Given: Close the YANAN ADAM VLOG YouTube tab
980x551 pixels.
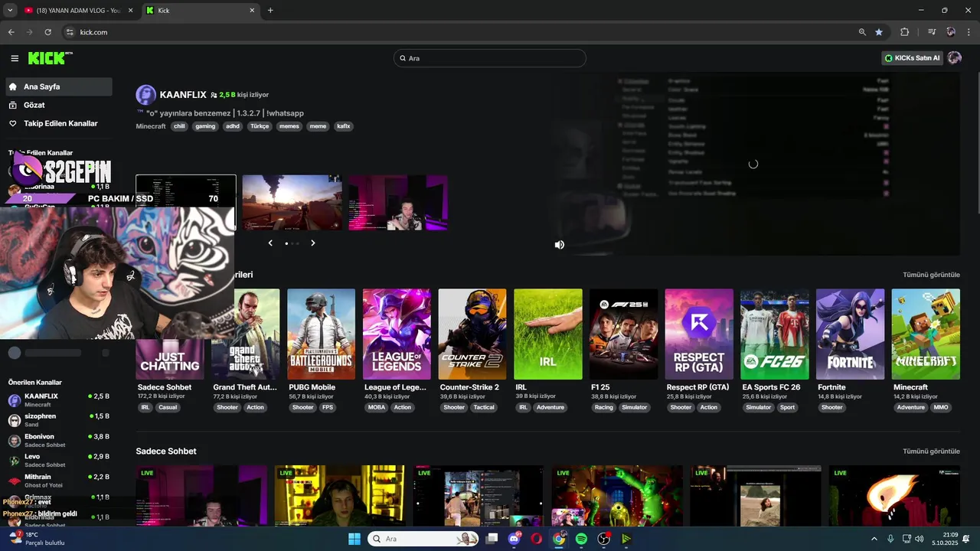Looking at the screenshot, I should [x=130, y=10].
